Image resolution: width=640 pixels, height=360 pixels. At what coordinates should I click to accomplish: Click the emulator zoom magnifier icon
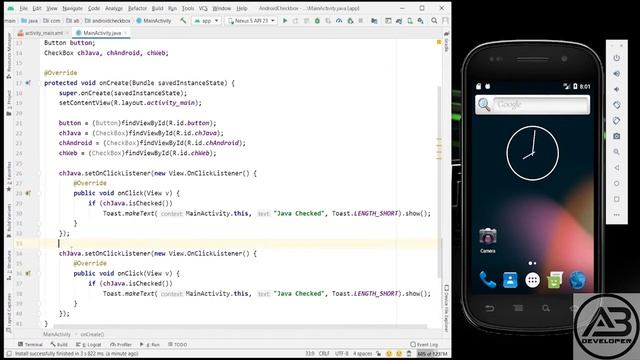[616, 152]
